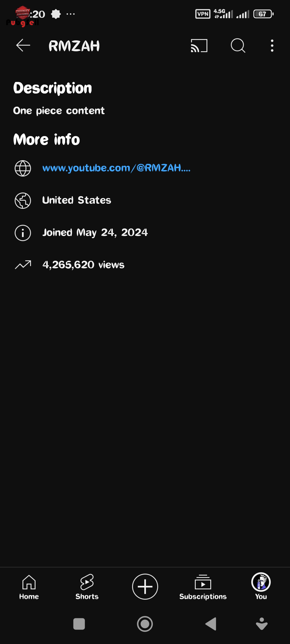Tap the earth icon next to United States
Viewport: 290px width, 644px height.
23,200
